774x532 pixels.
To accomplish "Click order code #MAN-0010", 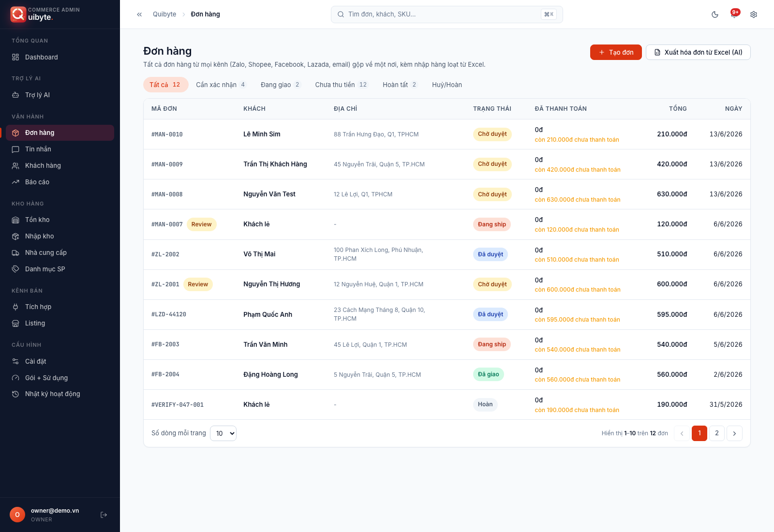I will tap(167, 134).
